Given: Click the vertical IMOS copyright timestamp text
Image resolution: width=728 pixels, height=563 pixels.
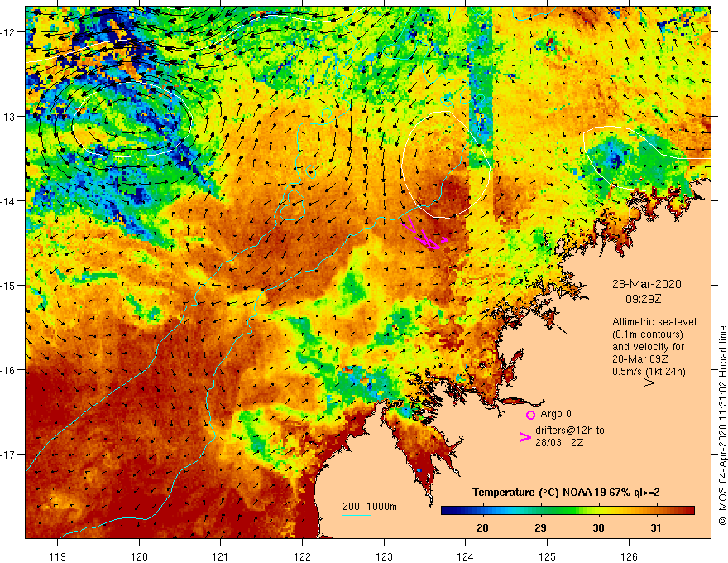Looking at the screenshot, I should coord(722,425).
